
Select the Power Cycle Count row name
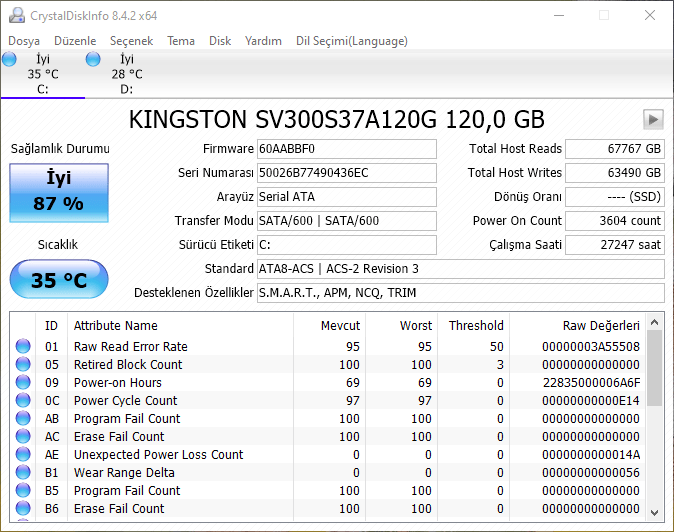126,401
